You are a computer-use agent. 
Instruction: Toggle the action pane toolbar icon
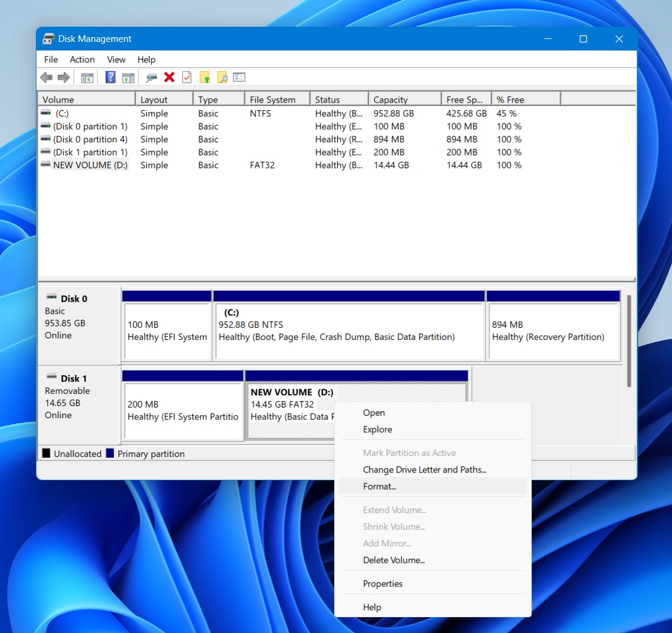click(128, 78)
